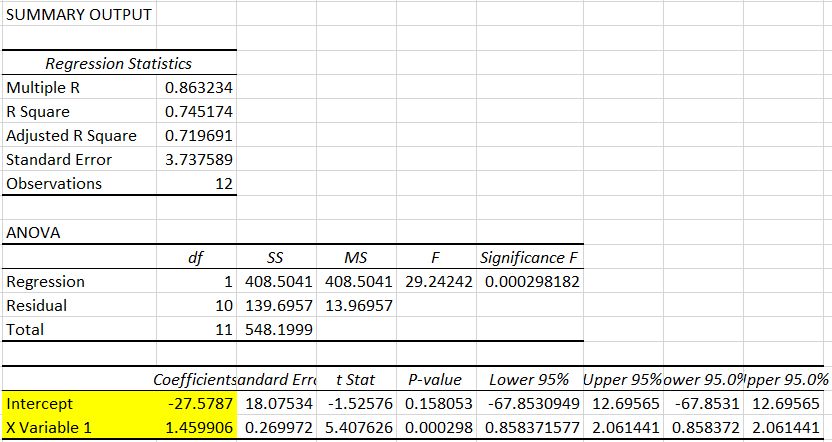Select the F statistic value 29.24242

pyautogui.click(x=439, y=282)
